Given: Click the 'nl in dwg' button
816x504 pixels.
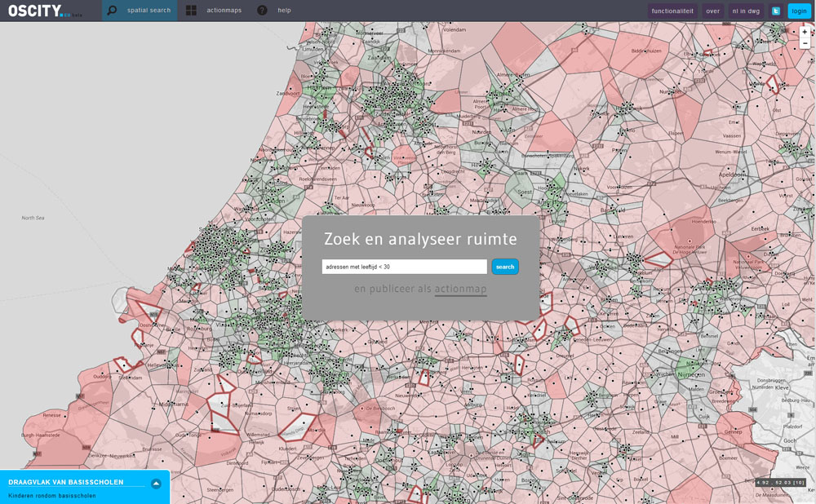Looking at the screenshot, I should [x=746, y=11].
